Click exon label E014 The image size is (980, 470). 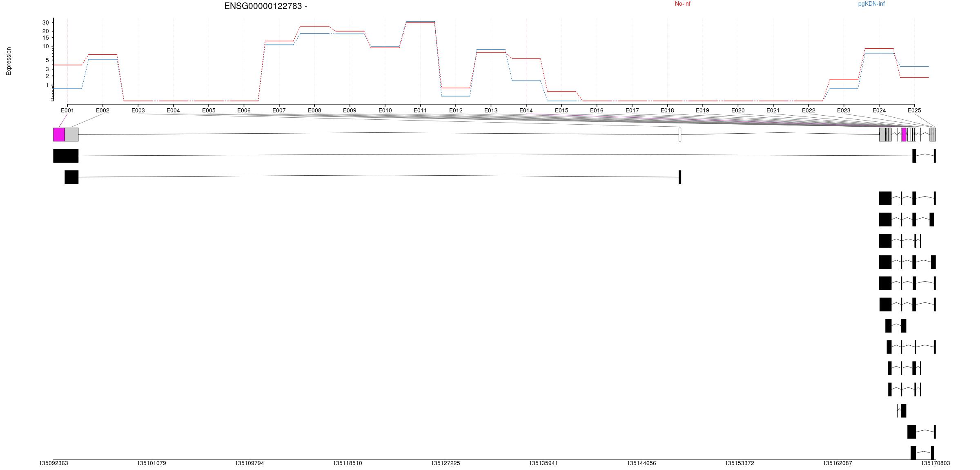(x=526, y=110)
